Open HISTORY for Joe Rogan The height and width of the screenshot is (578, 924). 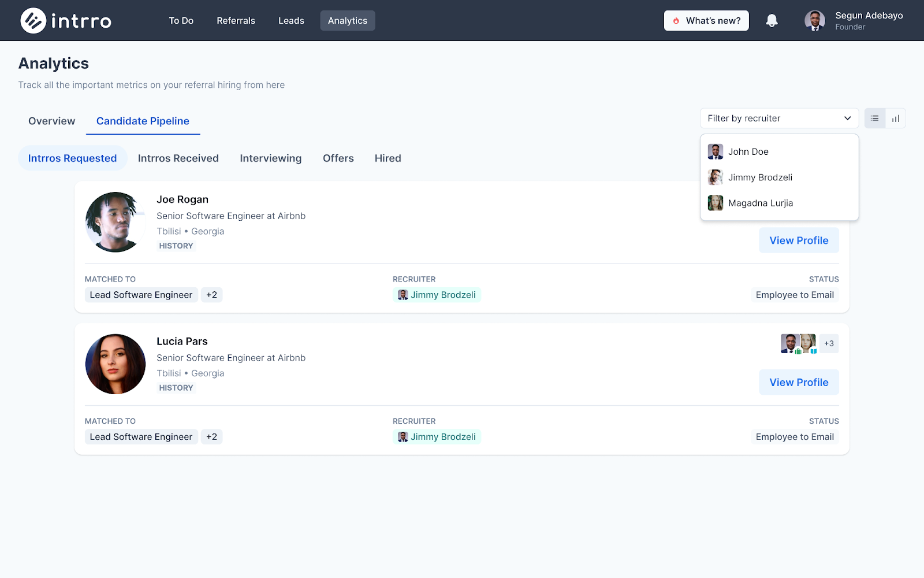176,246
